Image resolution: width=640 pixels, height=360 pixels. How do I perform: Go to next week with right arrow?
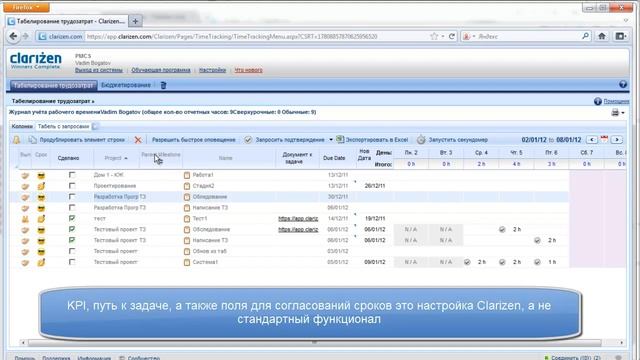(617, 140)
